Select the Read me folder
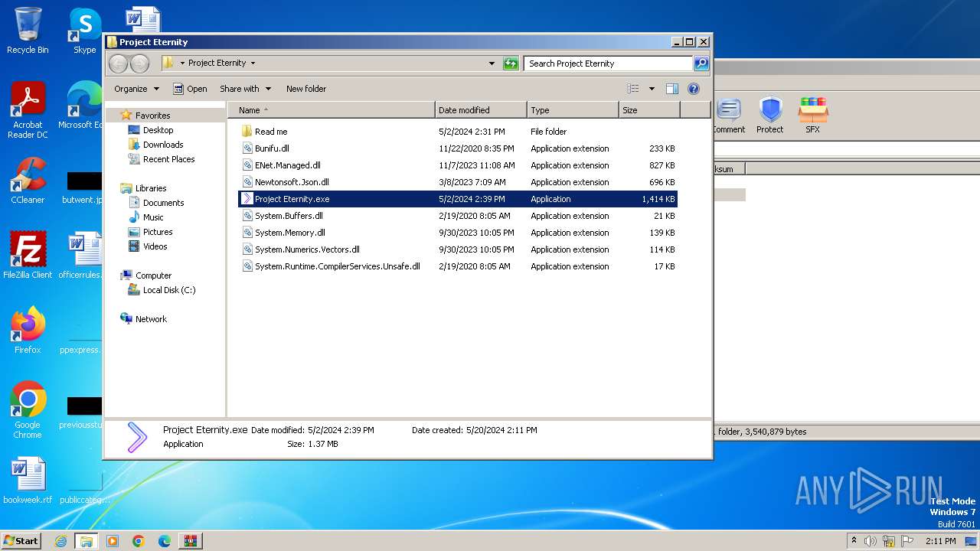This screenshot has width=980, height=551. tap(458, 132)
